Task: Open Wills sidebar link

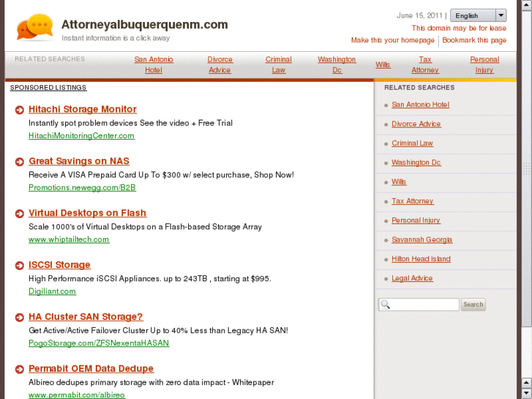Action: click(x=399, y=182)
